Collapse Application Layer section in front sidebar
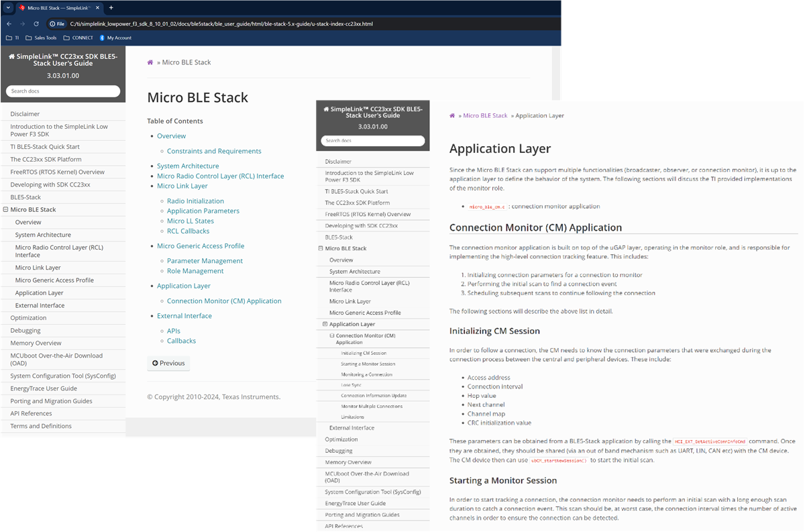Image resolution: width=805 pixels, height=532 pixels. pyautogui.click(x=325, y=324)
